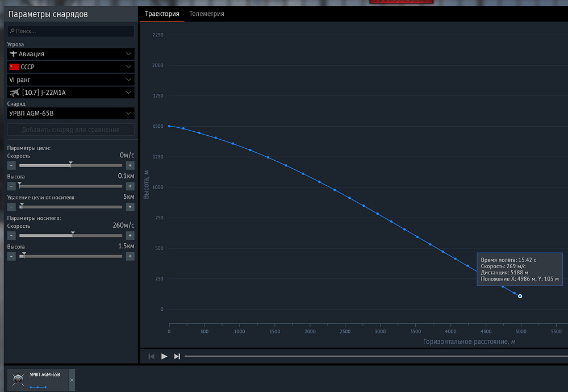Expand the УРВП AGM-65B shell dropdown
This screenshot has width=568, height=392.
pyautogui.click(x=70, y=114)
